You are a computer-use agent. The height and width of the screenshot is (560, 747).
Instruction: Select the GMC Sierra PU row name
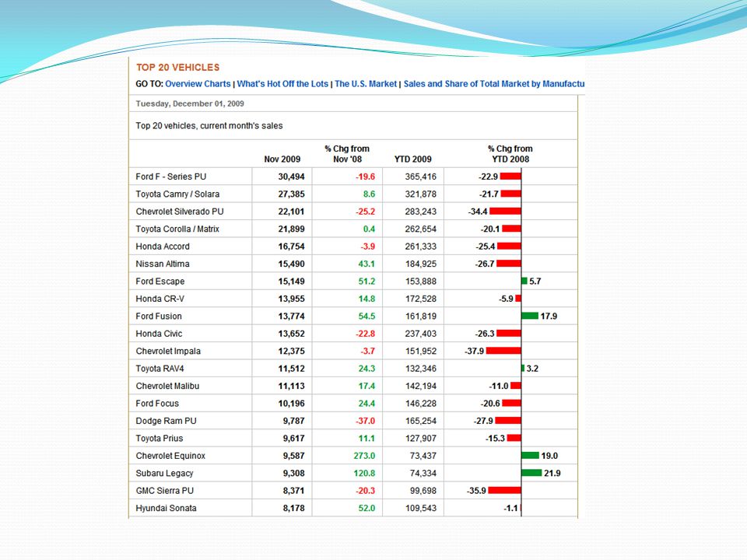click(x=165, y=491)
